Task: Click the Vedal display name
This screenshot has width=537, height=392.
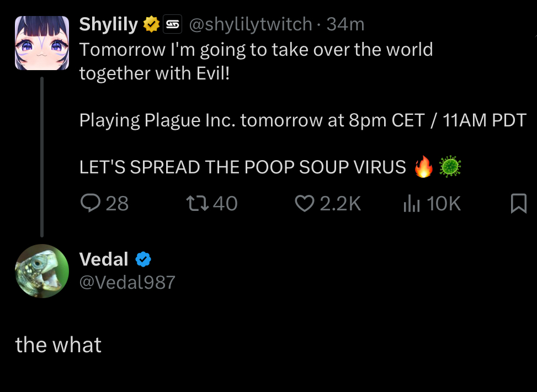Action: click(x=104, y=259)
